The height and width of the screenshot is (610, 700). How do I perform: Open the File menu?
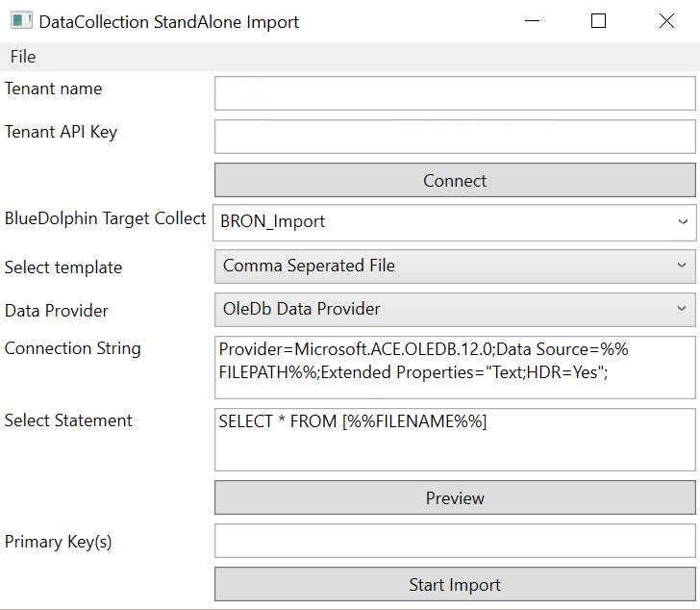23,57
